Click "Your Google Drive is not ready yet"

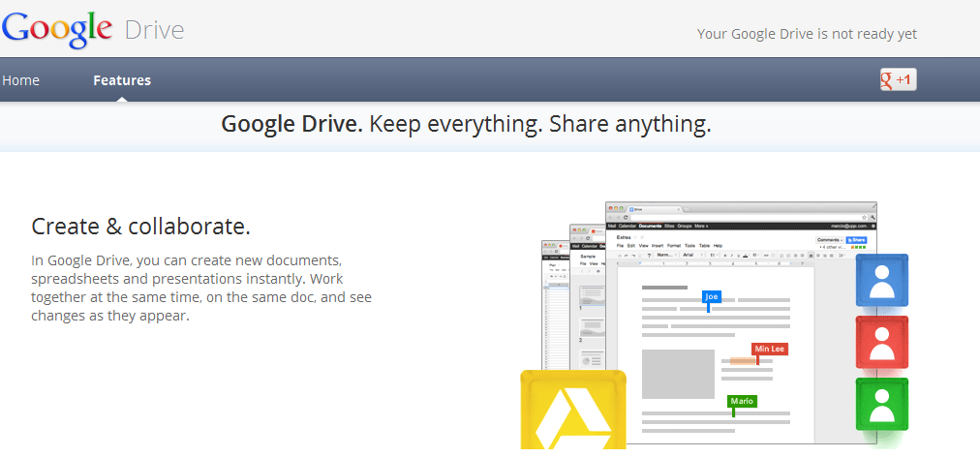[807, 34]
